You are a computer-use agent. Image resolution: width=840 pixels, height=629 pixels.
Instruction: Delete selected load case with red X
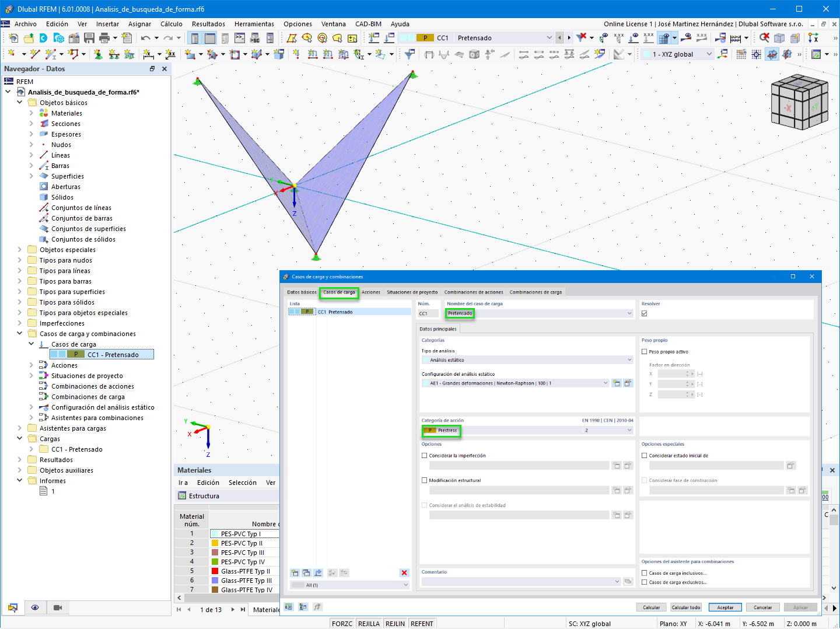(x=404, y=573)
